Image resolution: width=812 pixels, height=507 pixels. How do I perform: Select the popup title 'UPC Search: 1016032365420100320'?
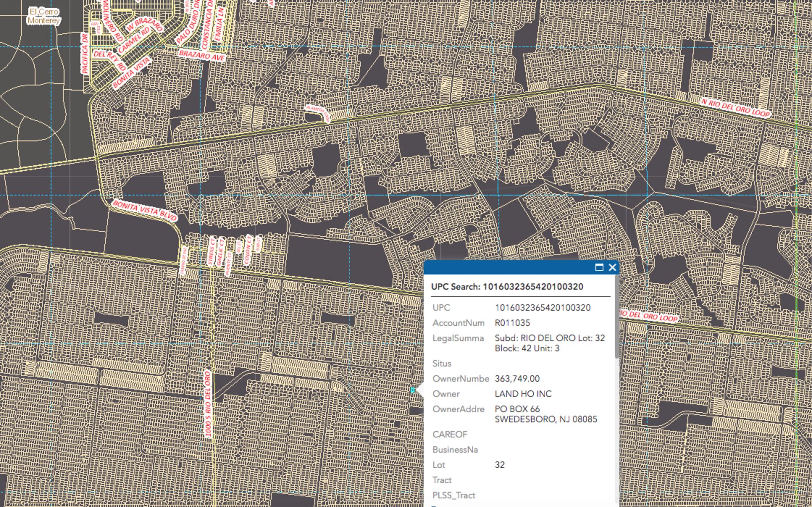click(x=507, y=287)
